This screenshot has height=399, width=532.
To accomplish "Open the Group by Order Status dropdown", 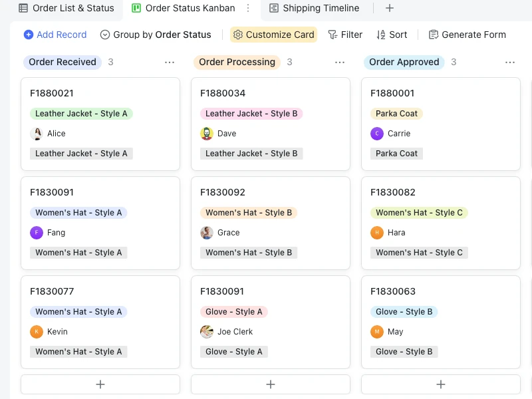I will point(156,35).
